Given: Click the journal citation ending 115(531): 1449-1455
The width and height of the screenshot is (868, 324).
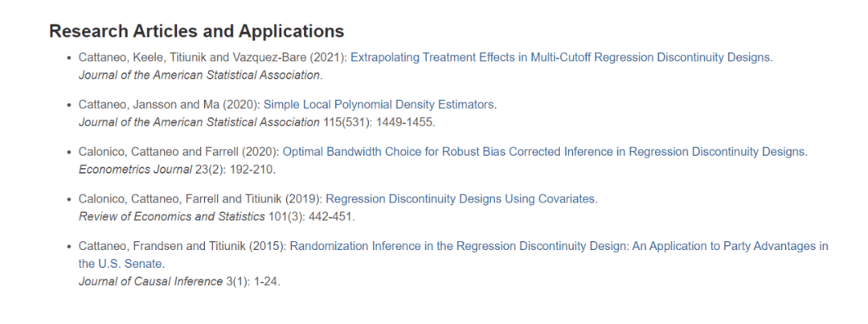Looking at the screenshot, I should [x=256, y=122].
